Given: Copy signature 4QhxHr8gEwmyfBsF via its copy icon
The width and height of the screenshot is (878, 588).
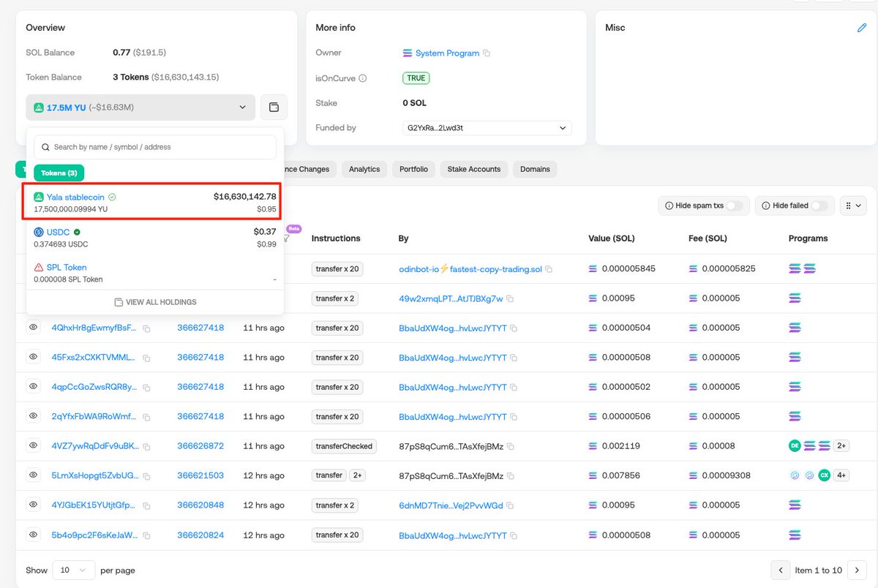Looking at the screenshot, I should (147, 329).
